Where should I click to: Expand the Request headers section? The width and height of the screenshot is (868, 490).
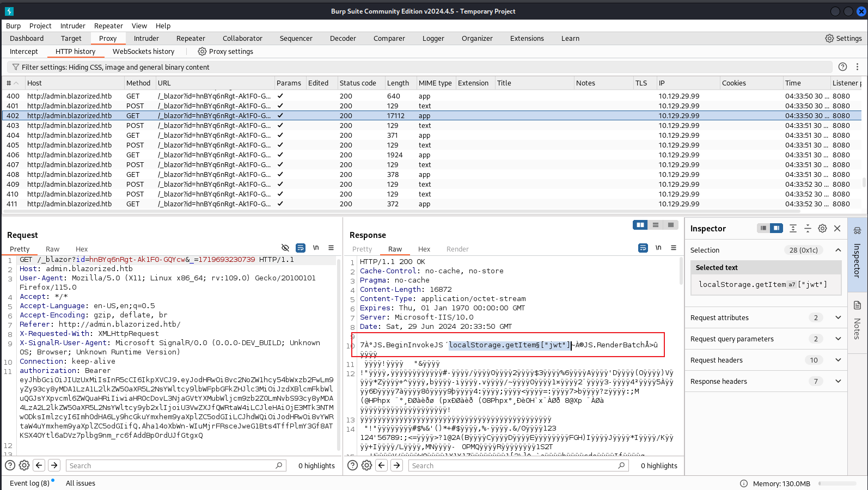point(838,360)
